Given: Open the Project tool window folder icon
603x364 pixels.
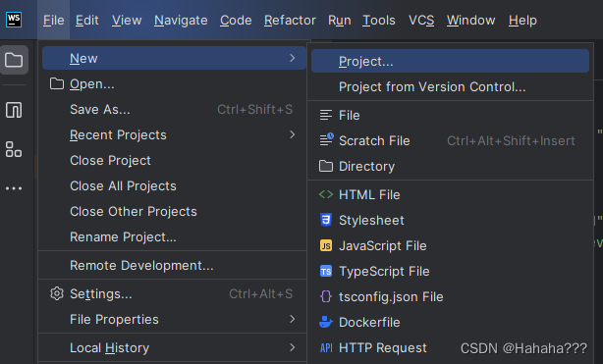Looking at the screenshot, I should point(14,60).
